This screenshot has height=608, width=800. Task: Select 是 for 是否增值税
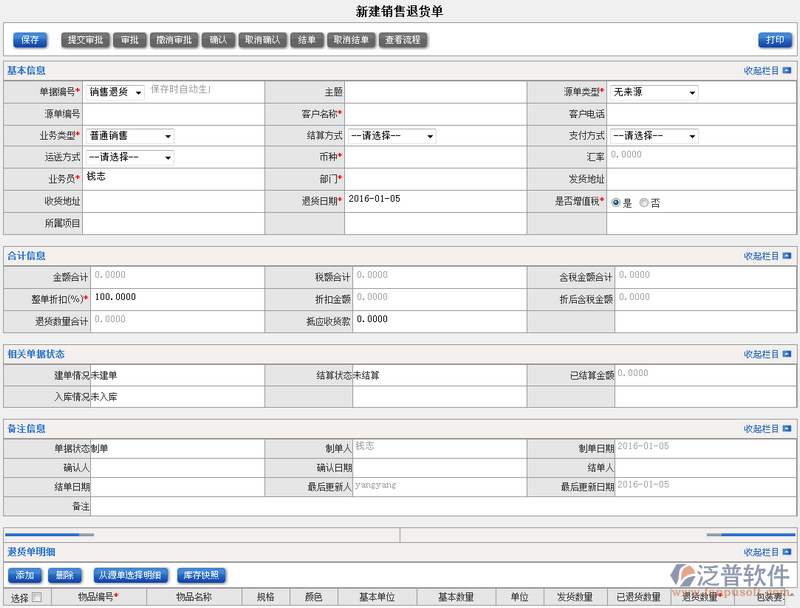[616, 202]
